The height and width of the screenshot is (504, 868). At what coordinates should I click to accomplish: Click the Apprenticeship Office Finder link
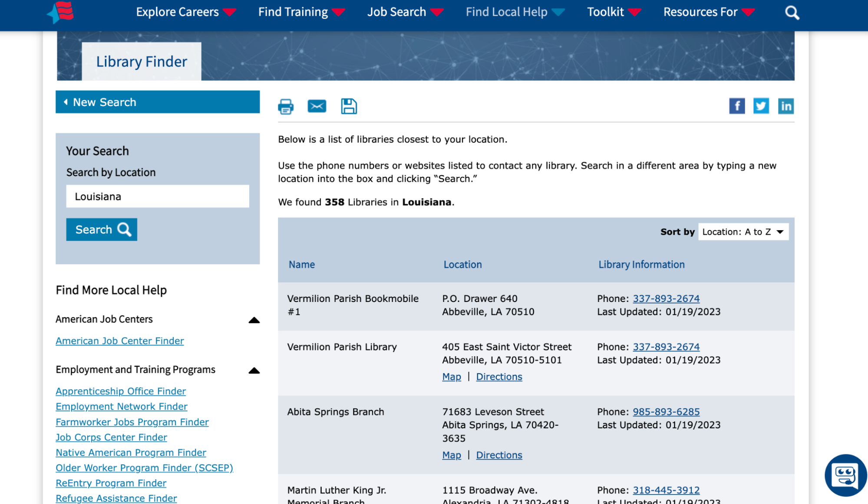pos(121,391)
